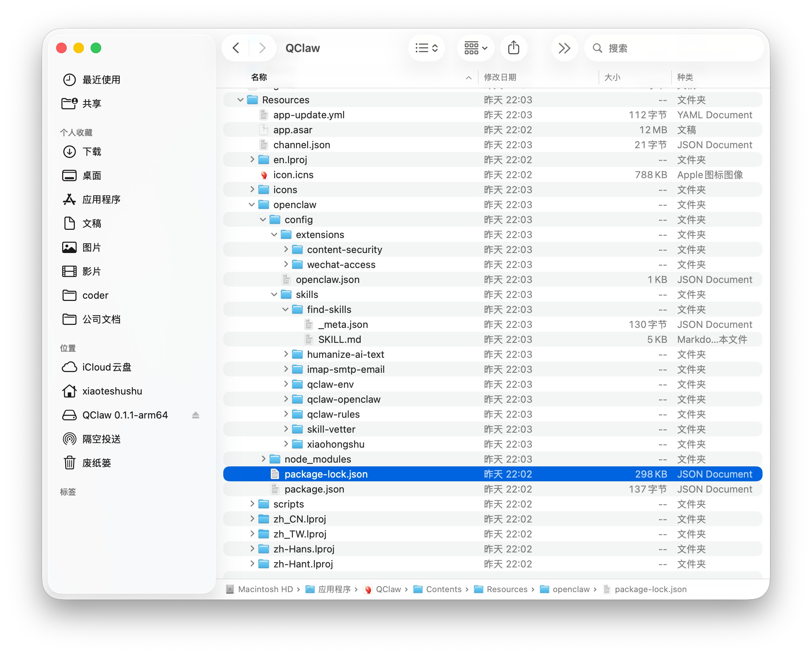Open the list view style dropdown
Viewport: 812px width, 655px height.
[x=427, y=48]
